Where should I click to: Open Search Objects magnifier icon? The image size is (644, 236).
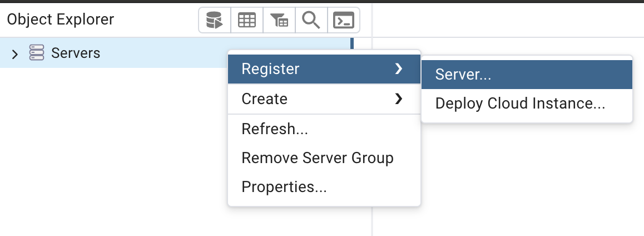coord(311,21)
